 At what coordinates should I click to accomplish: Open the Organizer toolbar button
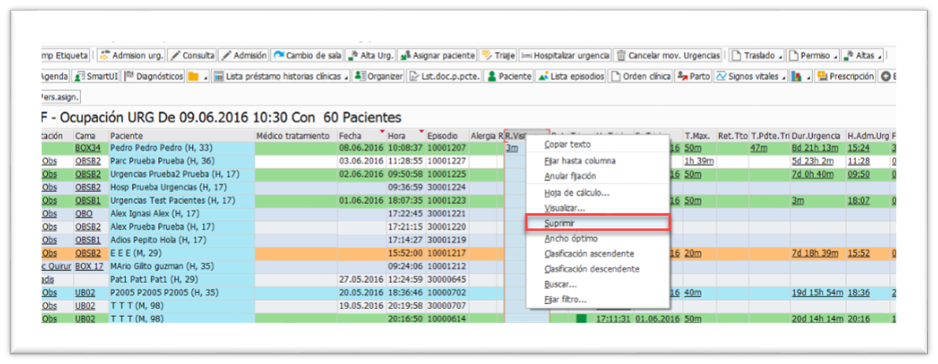378,77
